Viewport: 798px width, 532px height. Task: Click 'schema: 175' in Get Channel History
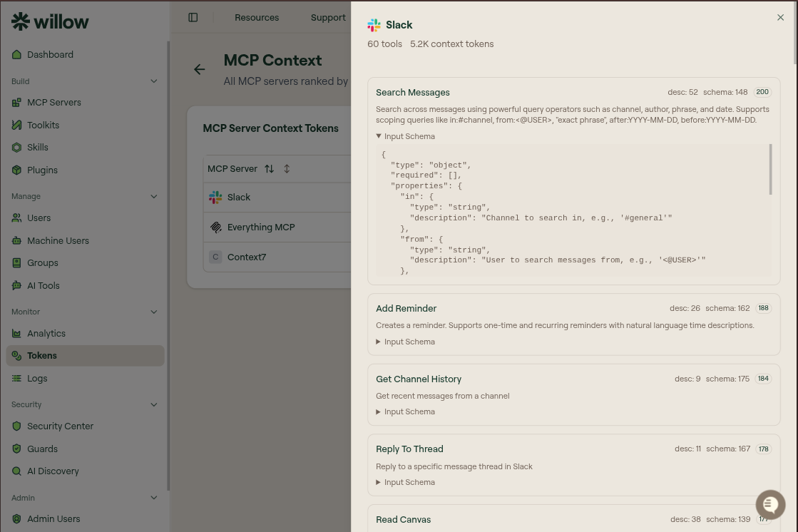coord(727,379)
